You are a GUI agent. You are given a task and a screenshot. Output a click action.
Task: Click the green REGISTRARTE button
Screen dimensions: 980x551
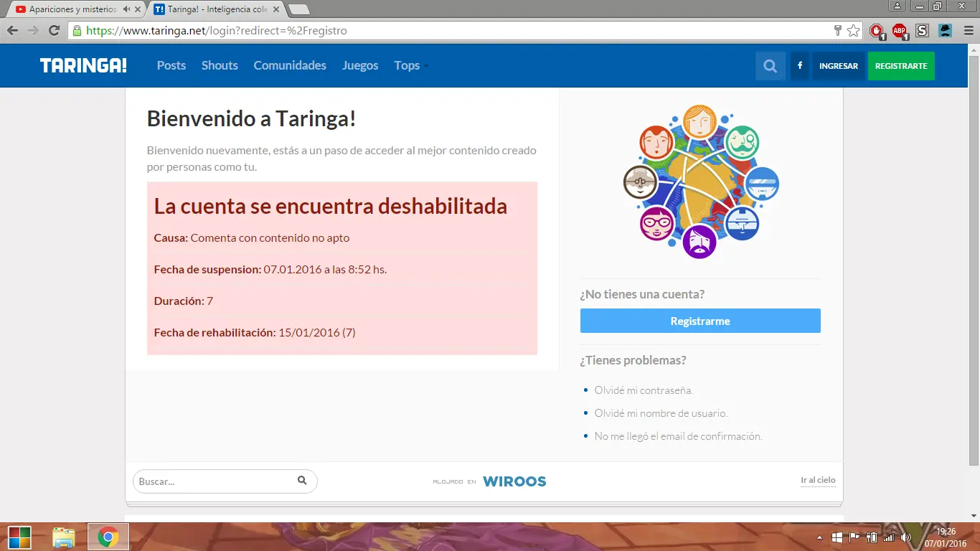(901, 66)
